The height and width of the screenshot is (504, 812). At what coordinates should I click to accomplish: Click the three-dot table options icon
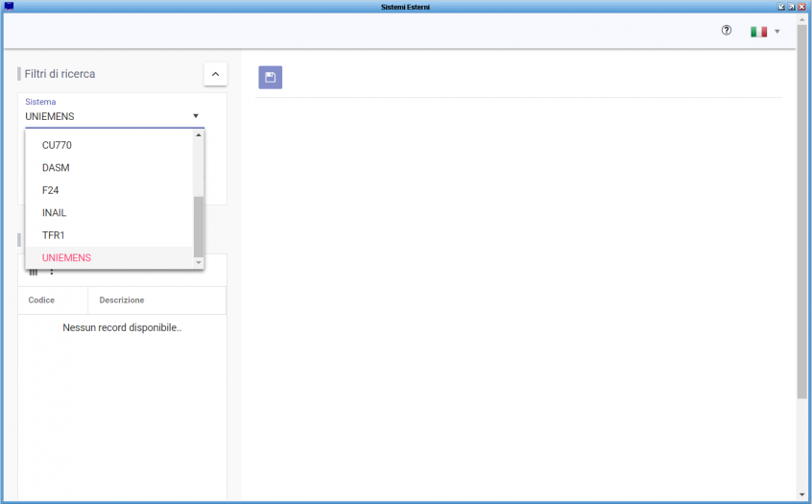pyautogui.click(x=51, y=272)
